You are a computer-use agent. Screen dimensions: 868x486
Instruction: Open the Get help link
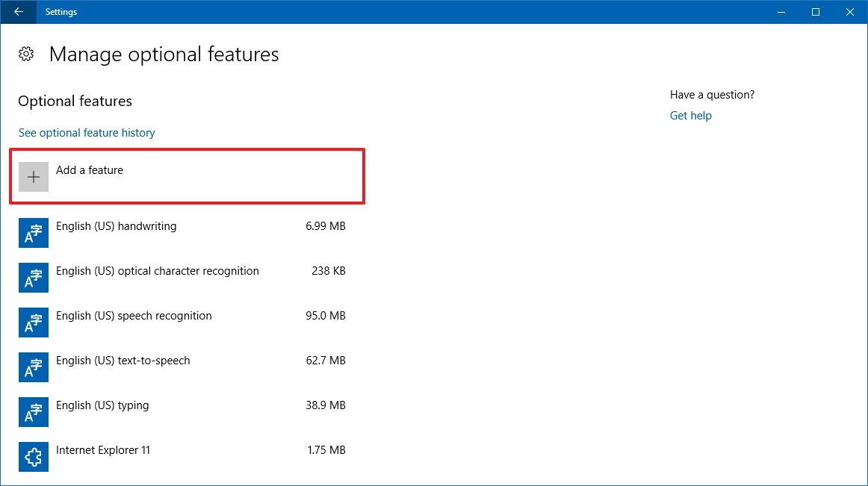point(691,116)
